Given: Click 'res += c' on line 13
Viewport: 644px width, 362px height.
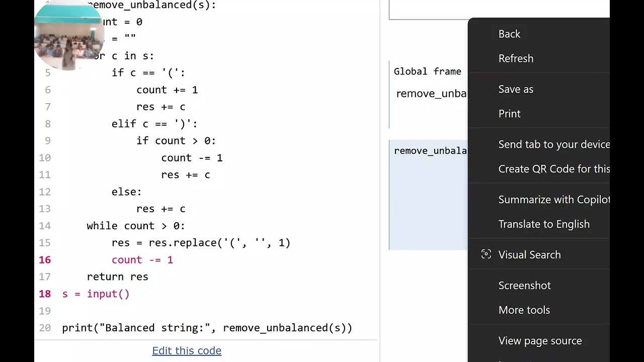Looking at the screenshot, I should coord(161,209).
